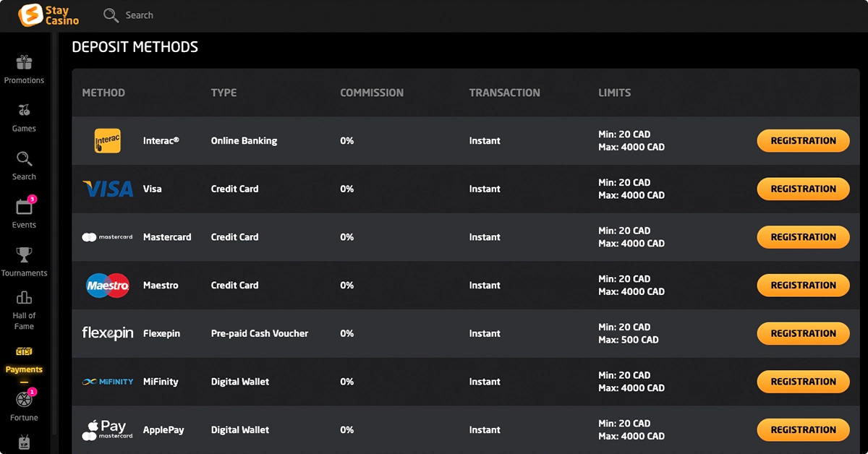
Task: Click Instant transaction in Maestro row
Action: click(x=485, y=286)
